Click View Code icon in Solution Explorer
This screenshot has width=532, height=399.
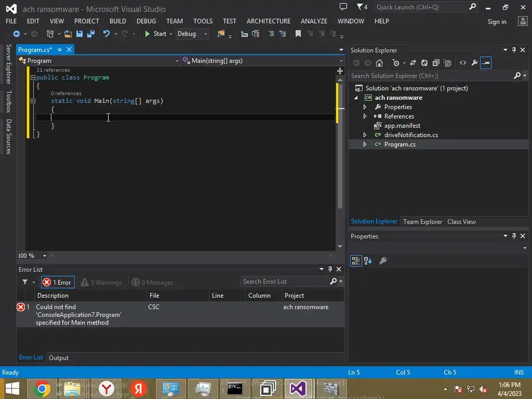pos(463,63)
